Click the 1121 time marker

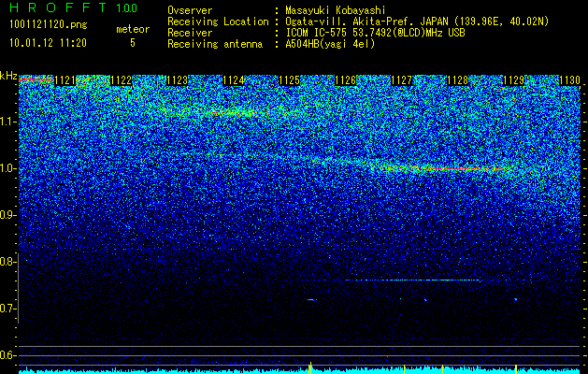(65, 80)
